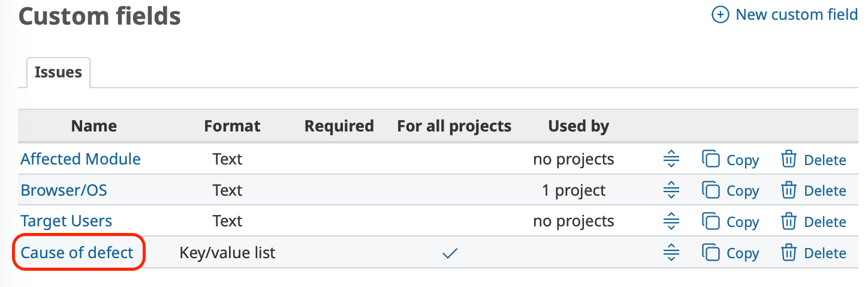This screenshot has width=868, height=287.
Task: Open the Cause of defect custom field
Action: (x=77, y=253)
